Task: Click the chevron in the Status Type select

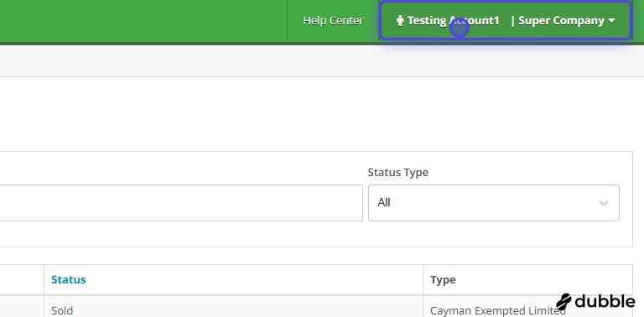Action: point(604,203)
